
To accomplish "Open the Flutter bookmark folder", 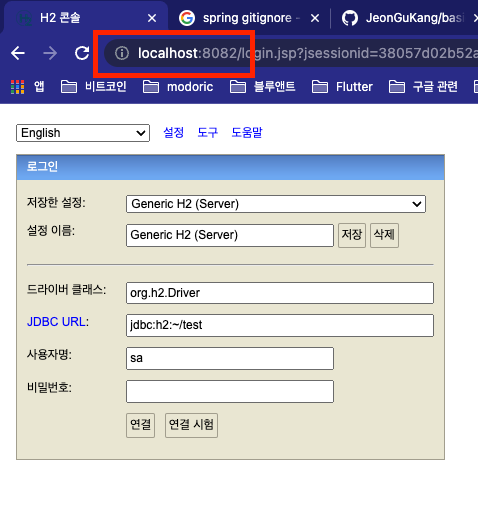I will pos(342,87).
